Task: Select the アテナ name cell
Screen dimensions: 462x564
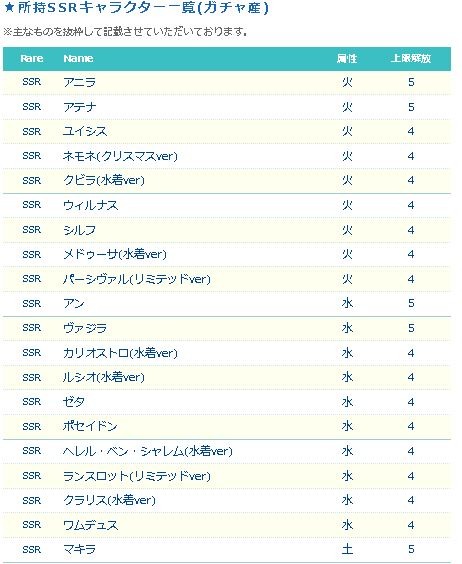Action: click(x=80, y=107)
